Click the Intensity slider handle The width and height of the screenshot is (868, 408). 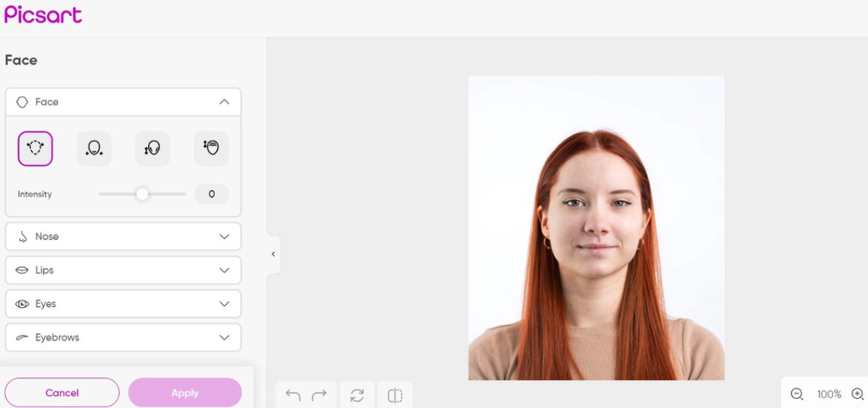point(142,194)
